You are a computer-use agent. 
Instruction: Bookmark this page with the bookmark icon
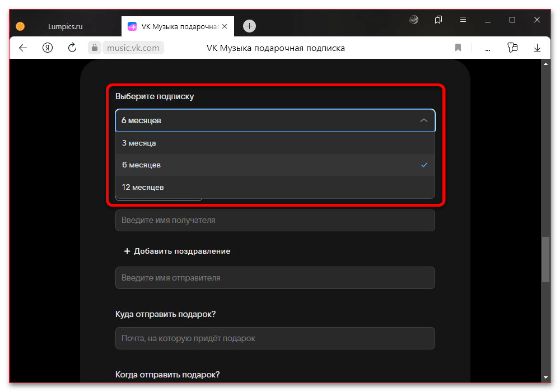click(x=458, y=48)
